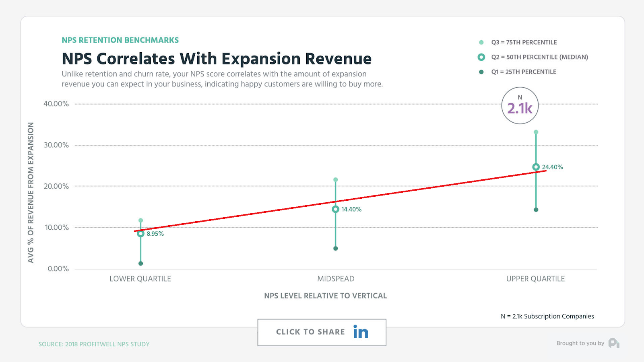This screenshot has width=644, height=362.
Task: Click the N 2.1k circle badge
Action: point(520,105)
